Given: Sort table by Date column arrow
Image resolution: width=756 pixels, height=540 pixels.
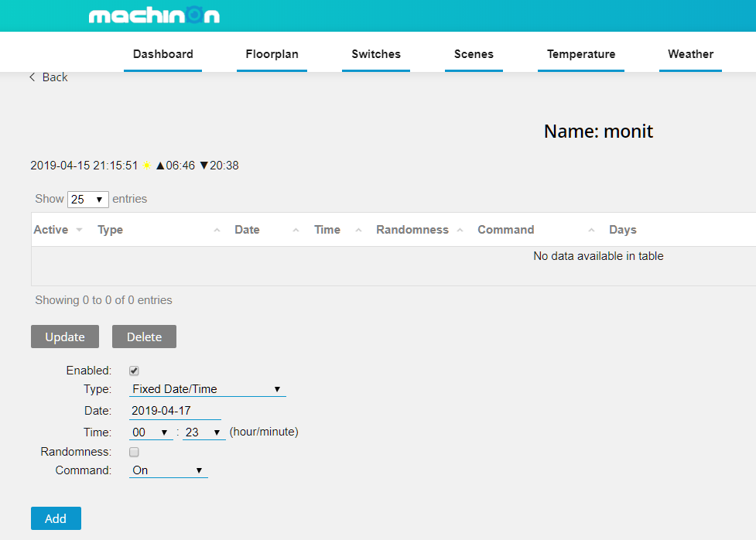Looking at the screenshot, I should click(296, 231).
